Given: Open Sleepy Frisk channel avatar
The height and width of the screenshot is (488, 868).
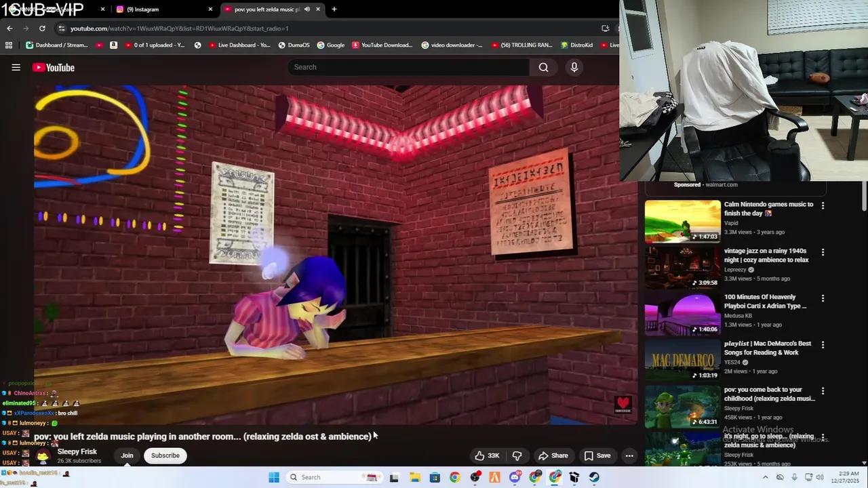Looking at the screenshot, I should click(43, 455).
